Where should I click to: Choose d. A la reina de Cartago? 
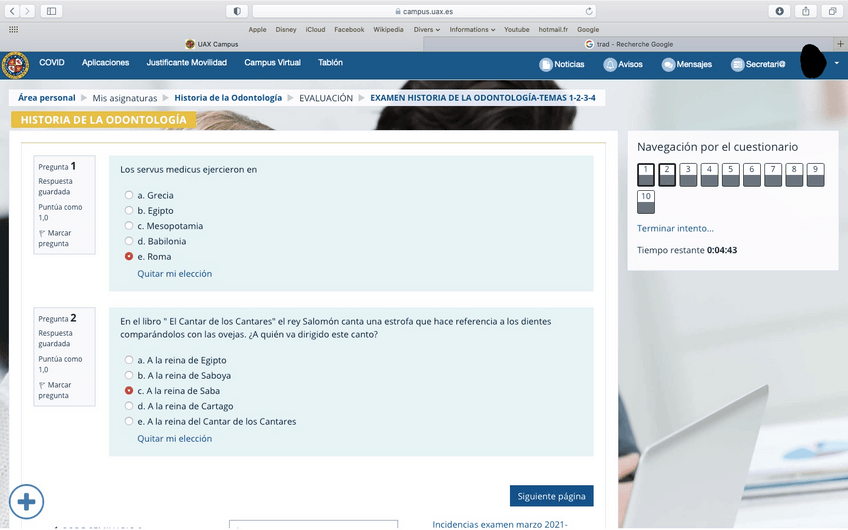coord(129,406)
